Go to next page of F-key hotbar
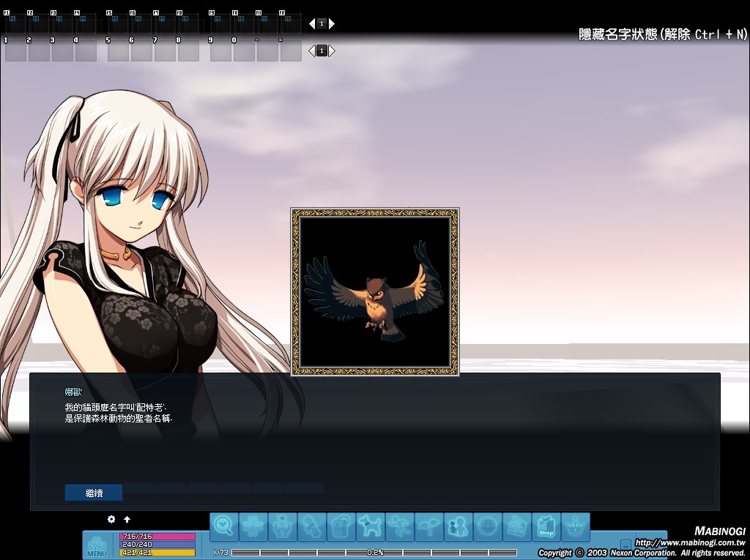 332,23
